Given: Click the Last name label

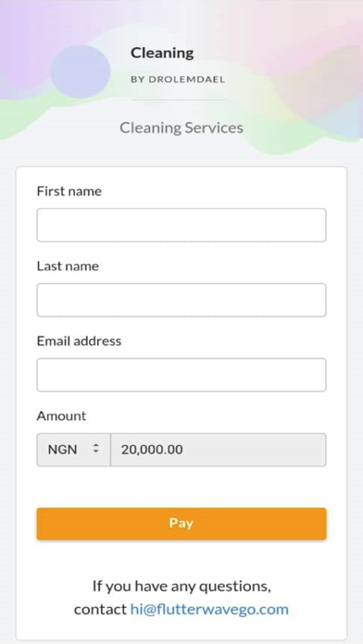Looking at the screenshot, I should 68,266.
